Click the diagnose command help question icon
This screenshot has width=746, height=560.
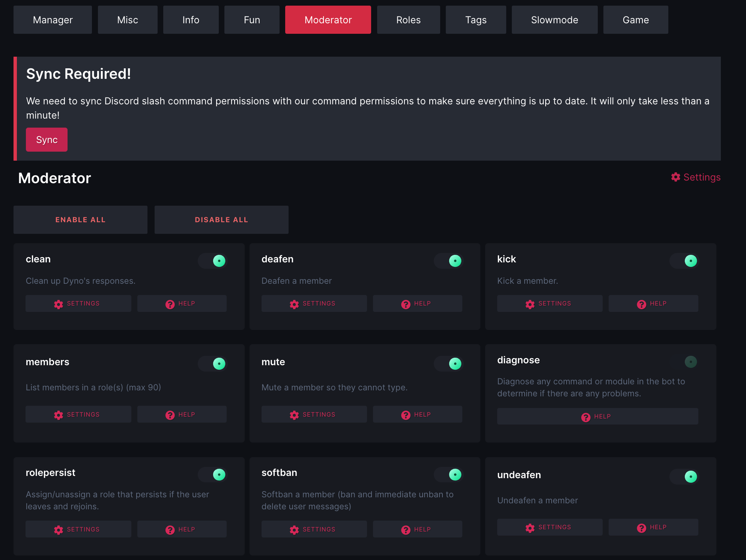pos(585,417)
